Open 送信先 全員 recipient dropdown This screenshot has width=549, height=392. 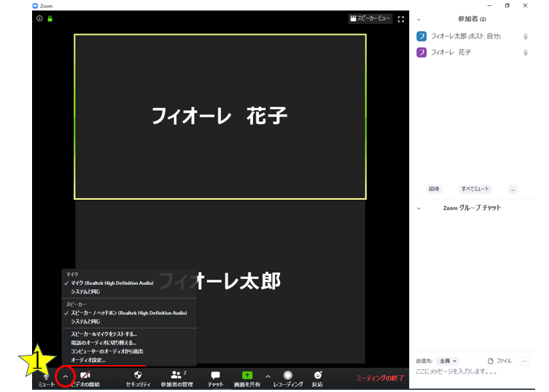pyautogui.click(x=448, y=361)
